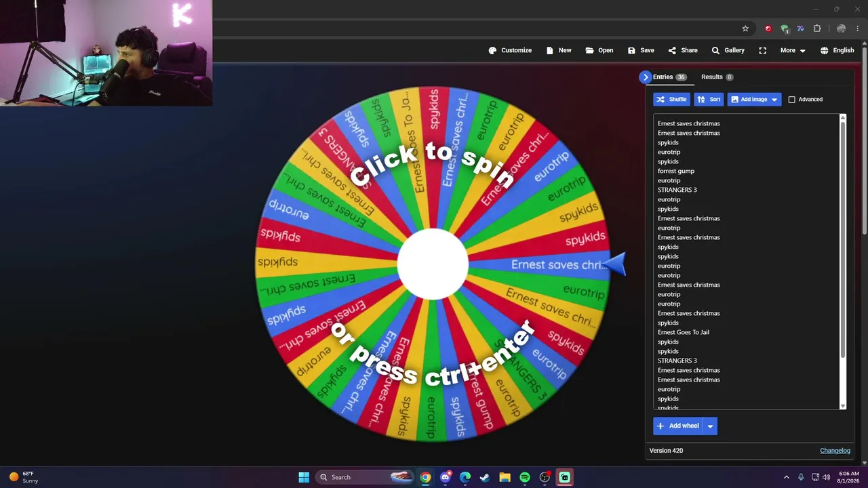Open the Changelog link
868x488 pixels.
pyautogui.click(x=835, y=451)
